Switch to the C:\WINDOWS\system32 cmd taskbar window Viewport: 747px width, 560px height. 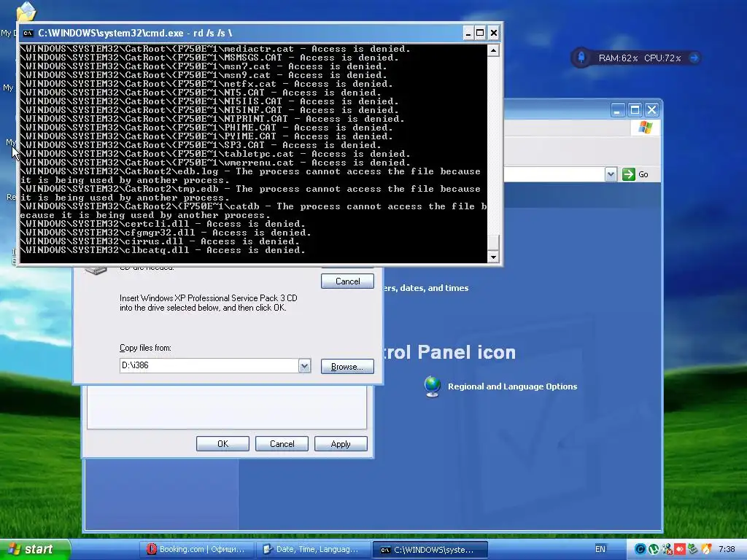click(430, 549)
